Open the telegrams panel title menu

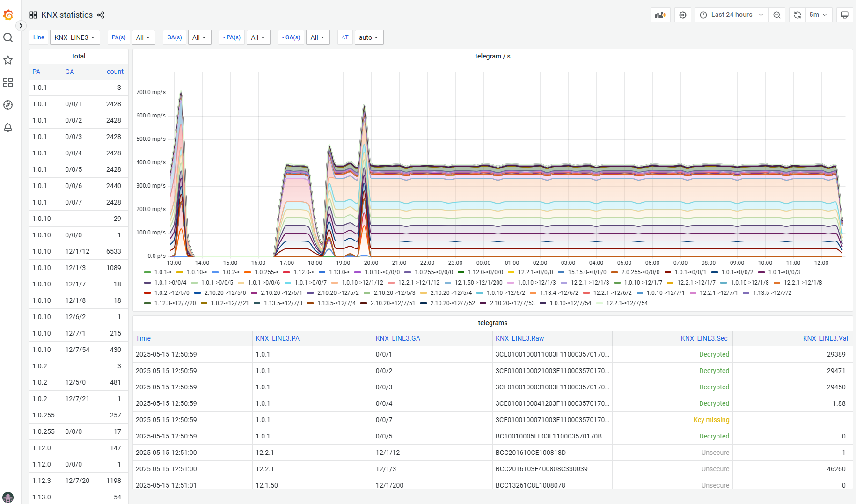coord(493,323)
